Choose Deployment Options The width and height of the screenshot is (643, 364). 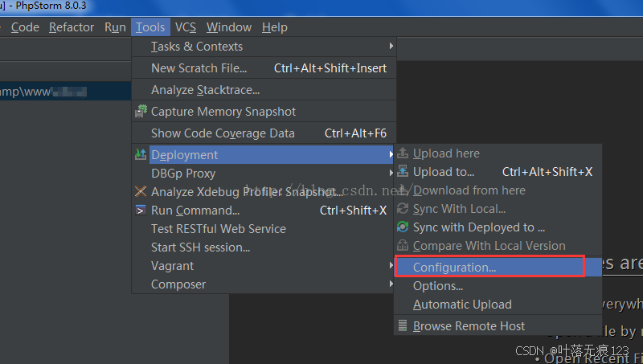(x=498, y=286)
